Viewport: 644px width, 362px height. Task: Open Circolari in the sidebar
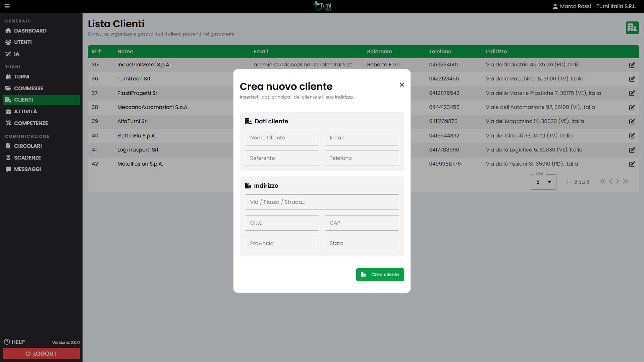(41, 146)
